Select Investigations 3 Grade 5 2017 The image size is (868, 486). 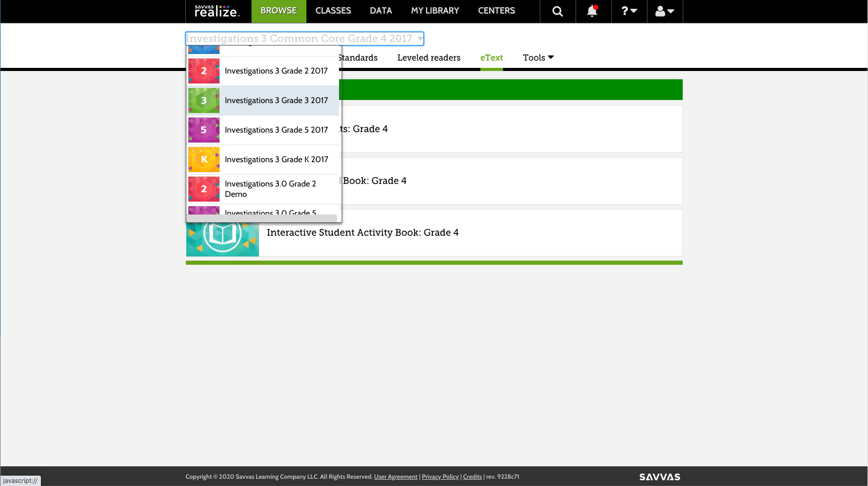click(263, 130)
